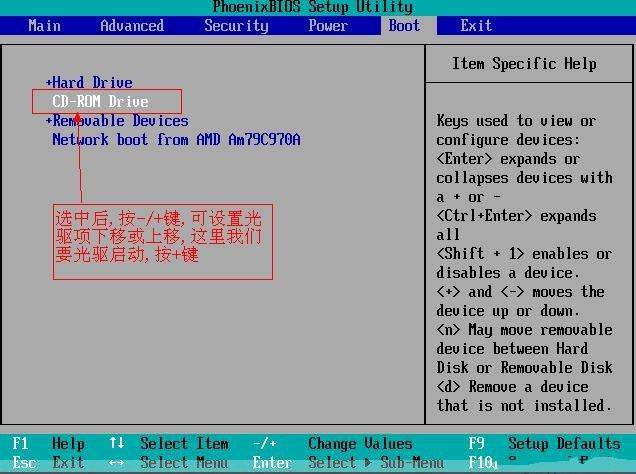The height and width of the screenshot is (474, 636).
Task: Click the Item Specific Help heading
Action: 524,64
